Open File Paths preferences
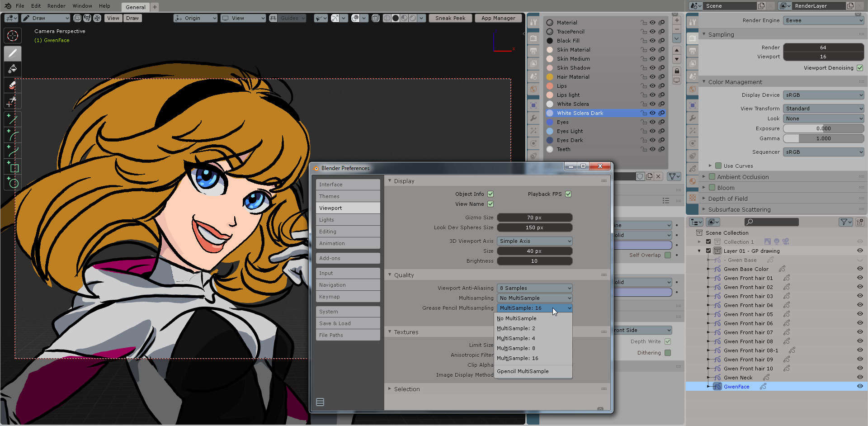 [348, 335]
